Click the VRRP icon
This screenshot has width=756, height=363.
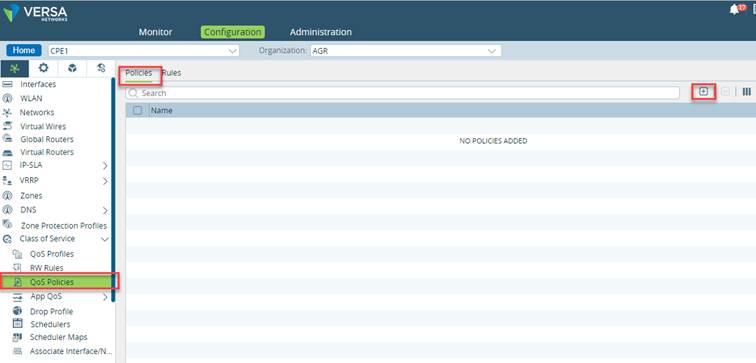pyautogui.click(x=7, y=180)
